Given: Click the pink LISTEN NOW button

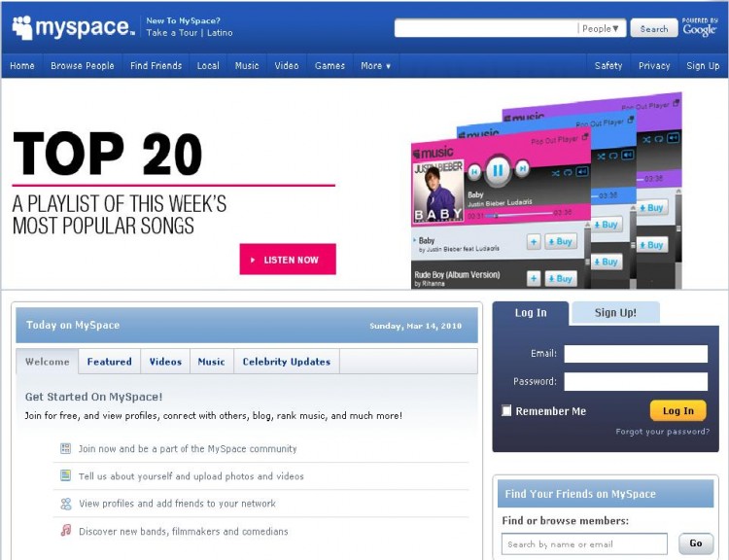Looking at the screenshot, I should (x=288, y=259).
